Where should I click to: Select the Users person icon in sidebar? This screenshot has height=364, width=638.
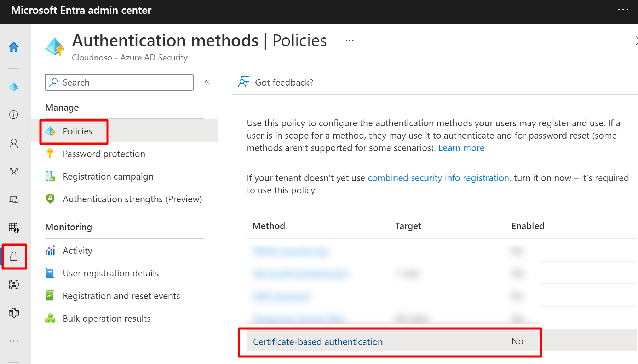[14, 143]
